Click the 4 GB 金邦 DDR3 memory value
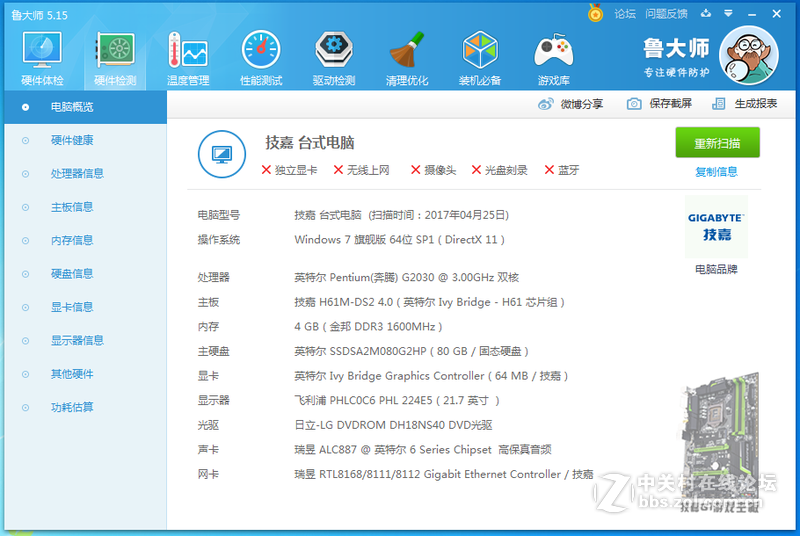The height and width of the screenshot is (536, 800). tap(368, 327)
